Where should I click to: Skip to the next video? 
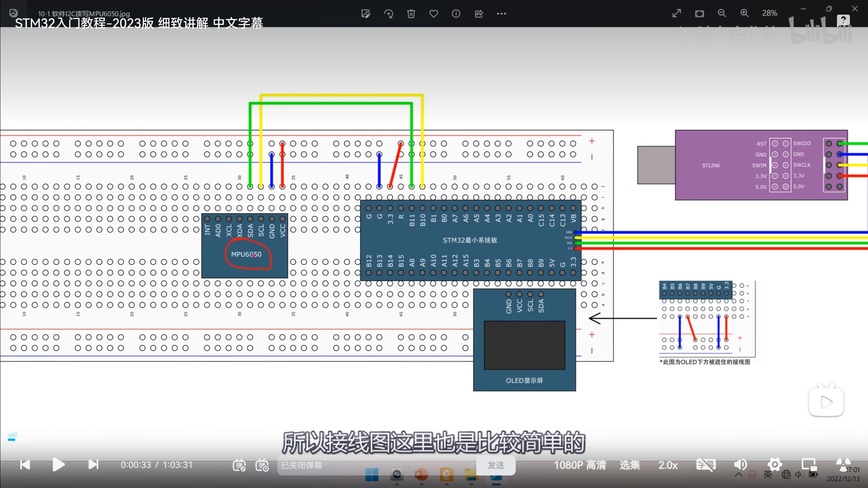pos(93,465)
